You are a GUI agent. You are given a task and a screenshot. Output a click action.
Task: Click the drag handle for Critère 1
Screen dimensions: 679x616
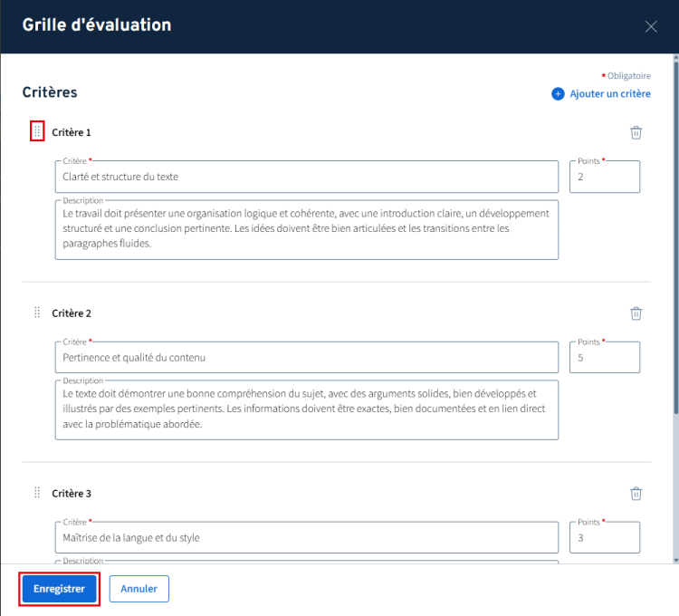pyautogui.click(x=37, y=131)
